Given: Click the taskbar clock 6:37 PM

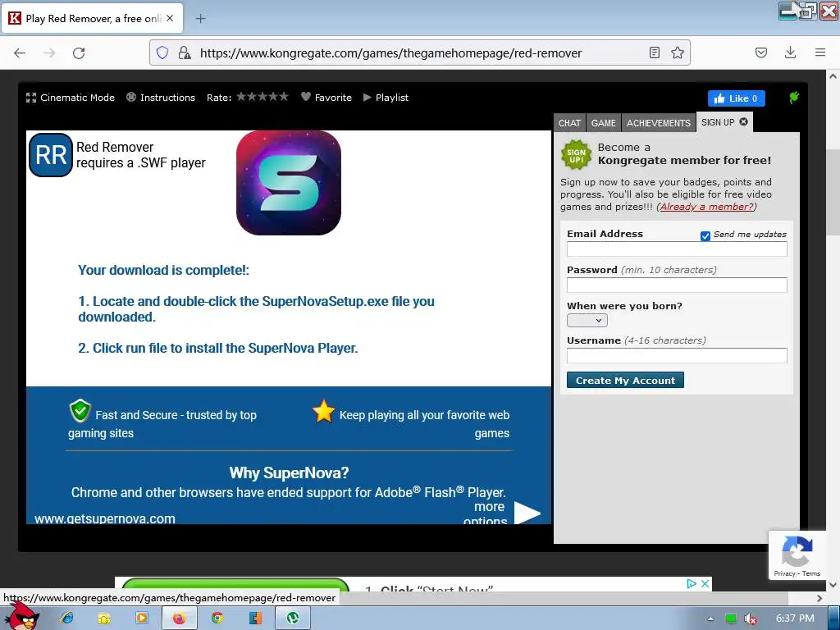Looking at the screenshot, I should 795,619.
